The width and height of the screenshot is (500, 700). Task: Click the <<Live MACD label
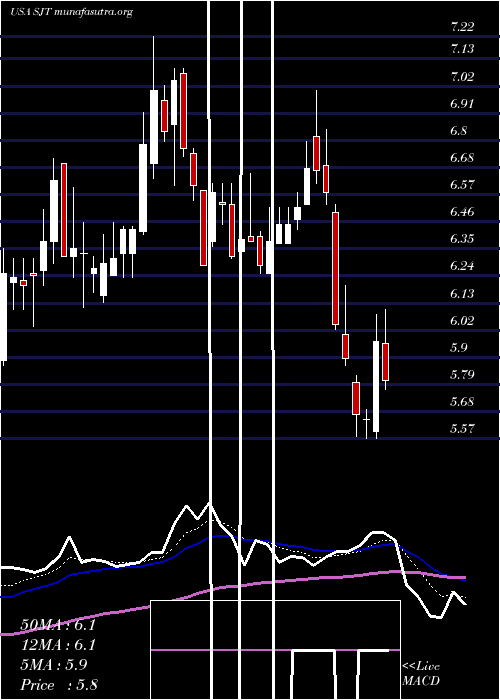tap(421, 673)
